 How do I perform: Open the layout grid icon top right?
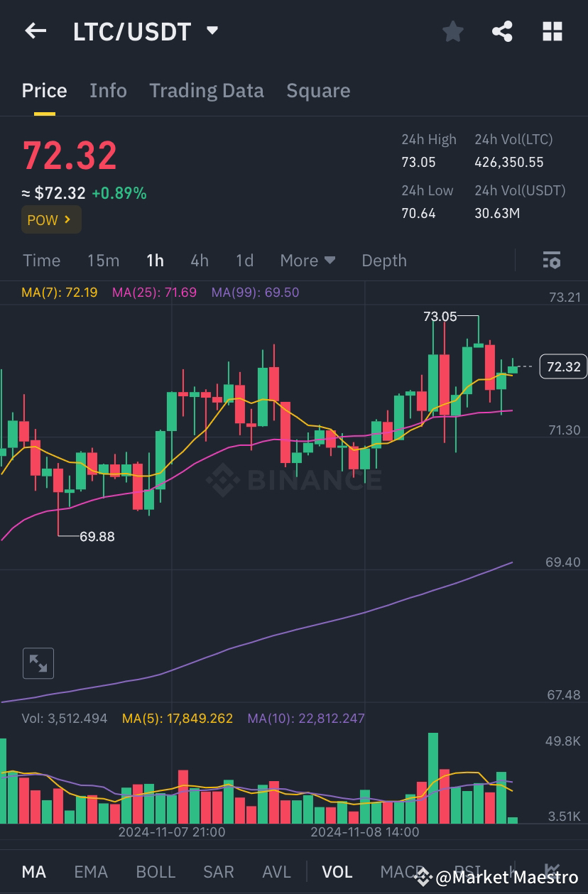tap(552, 31)
